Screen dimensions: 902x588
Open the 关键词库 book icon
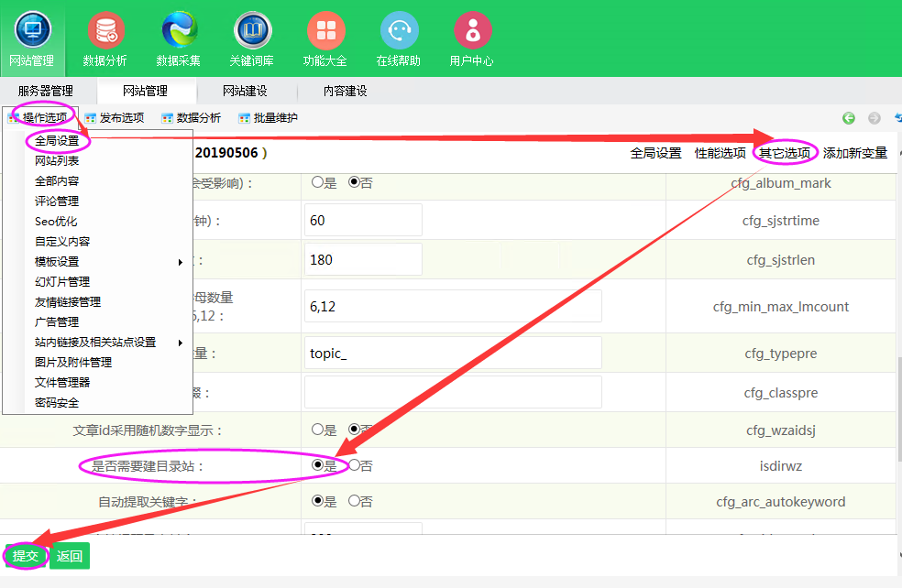pos(252,30)
